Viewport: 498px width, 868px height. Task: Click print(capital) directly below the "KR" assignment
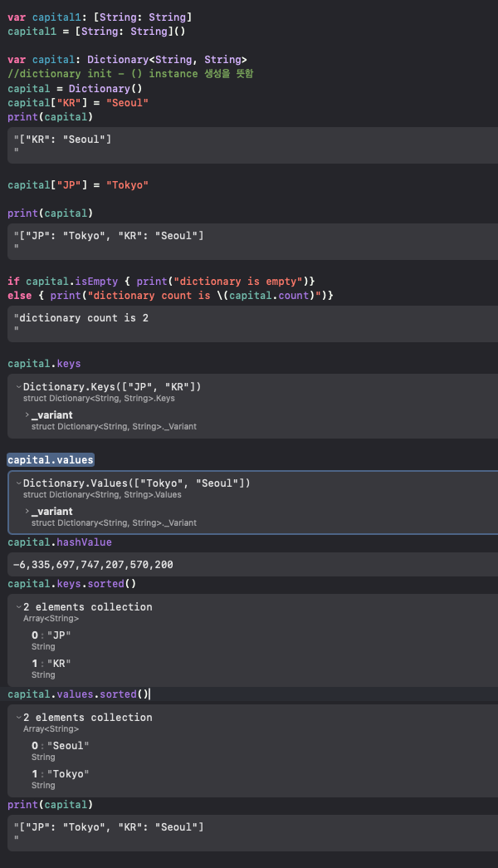pyautogui.click(x=51, y=117)
